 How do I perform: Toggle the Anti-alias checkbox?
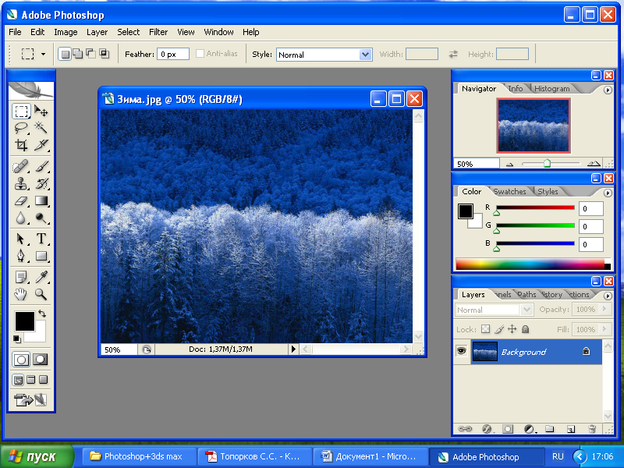pyautogui.click(x=200, y=54)
